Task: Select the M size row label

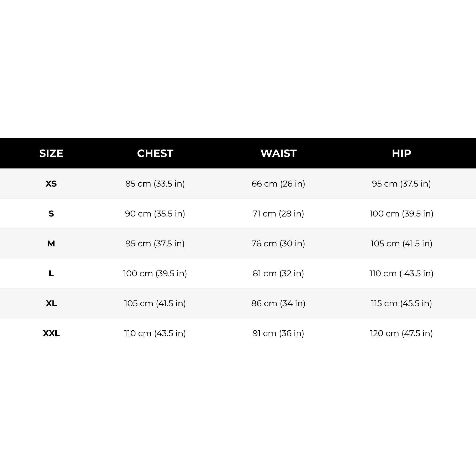Action: click(x=51, y=244)
